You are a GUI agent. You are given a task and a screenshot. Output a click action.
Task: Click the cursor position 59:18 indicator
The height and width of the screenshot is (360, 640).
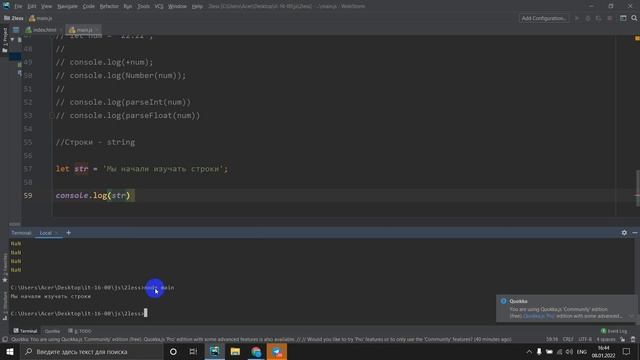tap(552, 339)
